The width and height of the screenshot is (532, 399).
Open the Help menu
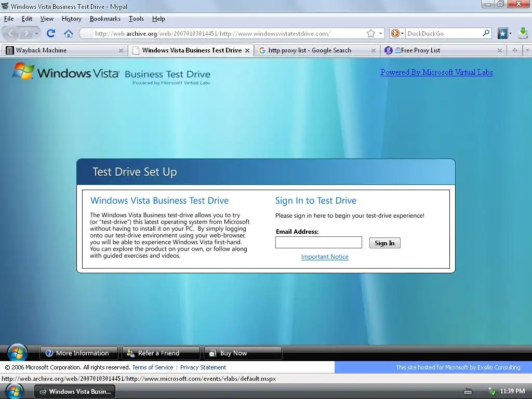tap(158, 19)
